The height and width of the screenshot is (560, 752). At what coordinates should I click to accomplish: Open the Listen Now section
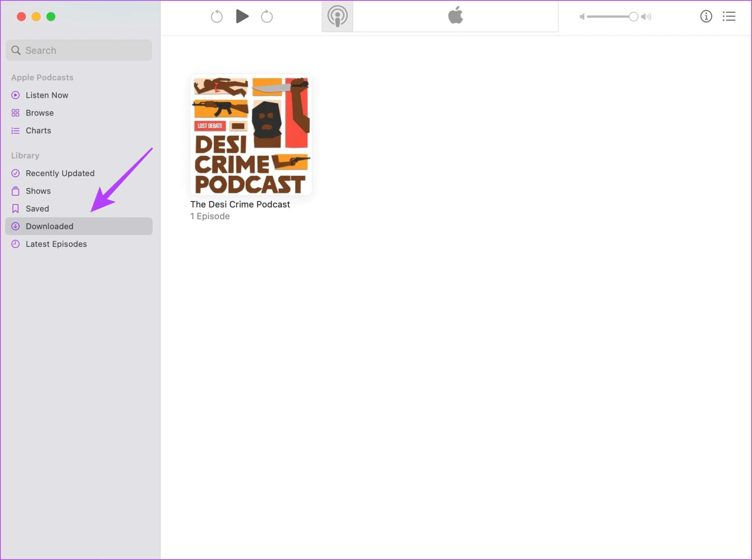(47, 95)
